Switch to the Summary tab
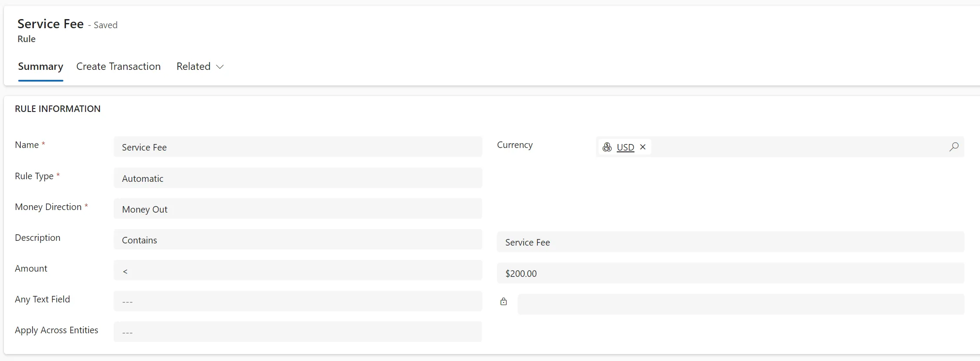The height and width of the screenshot is (361, 980). (41, 66)
